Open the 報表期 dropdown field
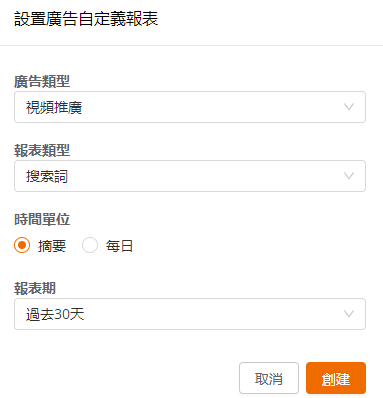Viewport: 383px width, 398px height. tap(190, 314)
